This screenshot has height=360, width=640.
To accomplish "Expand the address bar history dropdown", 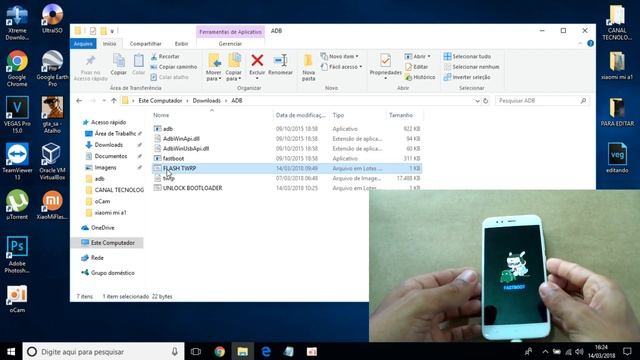I will click(477, 101).
